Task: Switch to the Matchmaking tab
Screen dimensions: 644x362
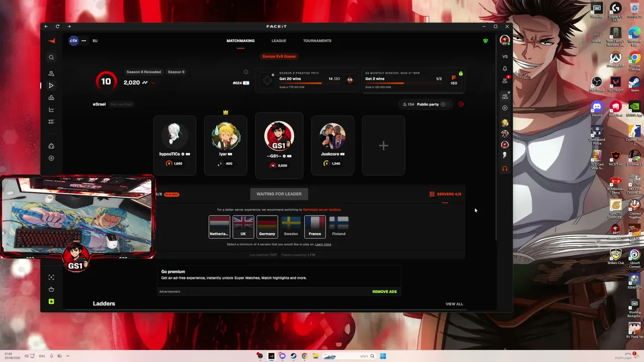Action: pyautogui.click(x=240, y=41)
